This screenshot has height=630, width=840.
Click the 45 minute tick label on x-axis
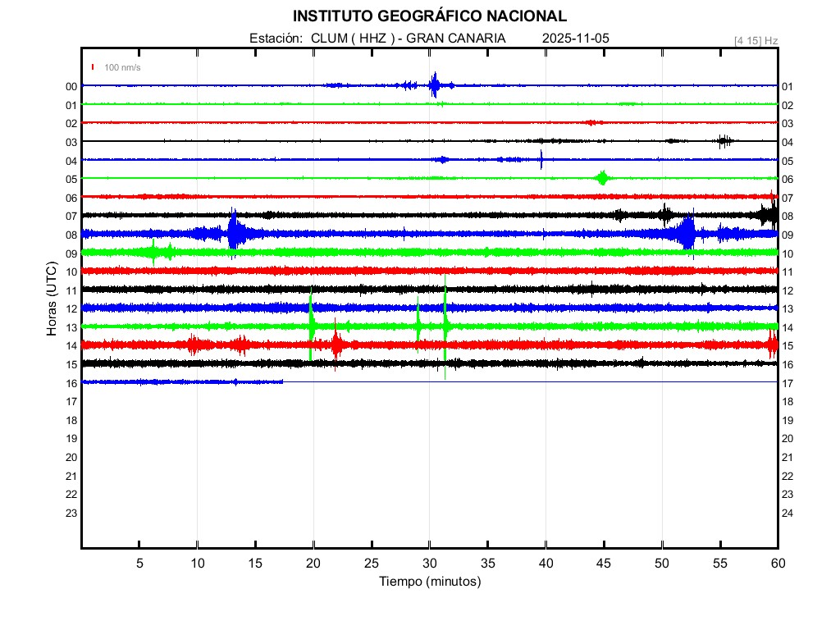(604, 563)
